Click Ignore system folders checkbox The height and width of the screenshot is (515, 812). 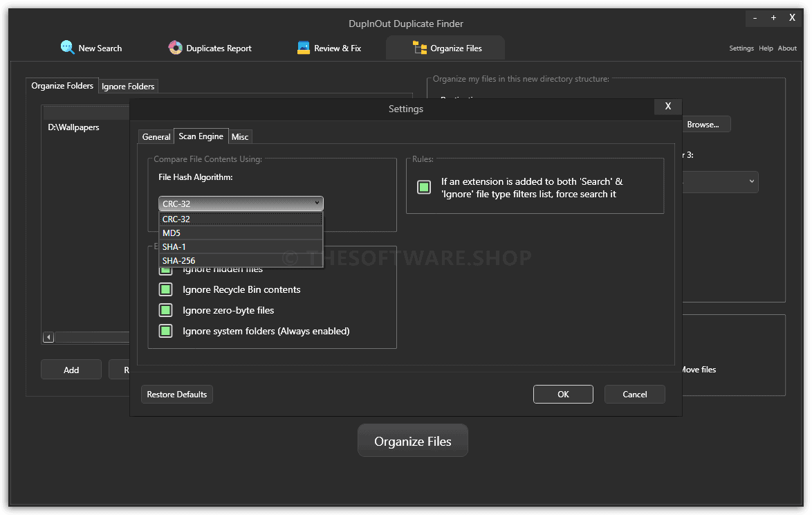click(166, 331)
